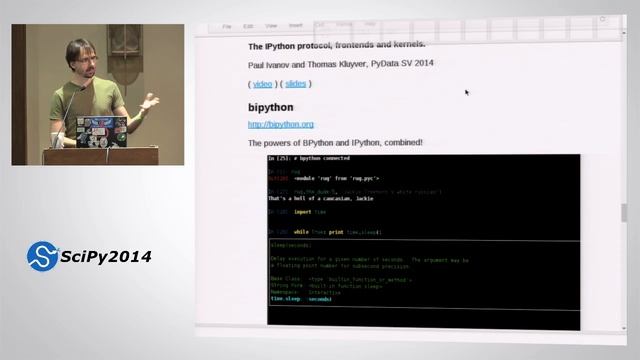Click 'The powers of BPython and IPython, combined!' text
Screen dimensions: 640x360
click(x=335, y=142)
